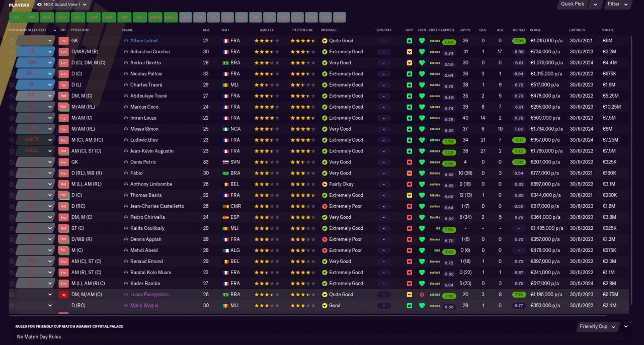
Task: Open the AMCR position dropdown for Ludovic Blas
Action: coord(35,140)
